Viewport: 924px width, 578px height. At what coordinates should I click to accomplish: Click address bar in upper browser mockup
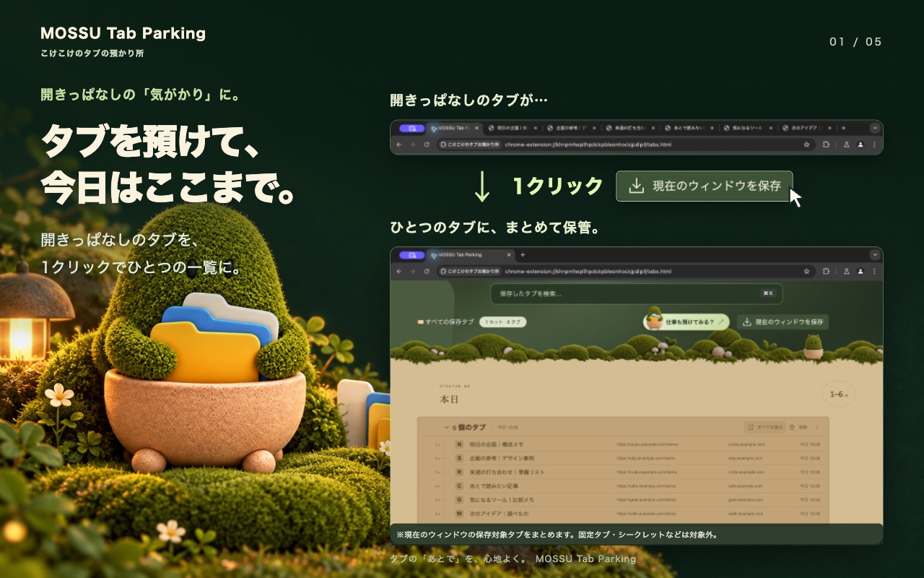[625, 144]
